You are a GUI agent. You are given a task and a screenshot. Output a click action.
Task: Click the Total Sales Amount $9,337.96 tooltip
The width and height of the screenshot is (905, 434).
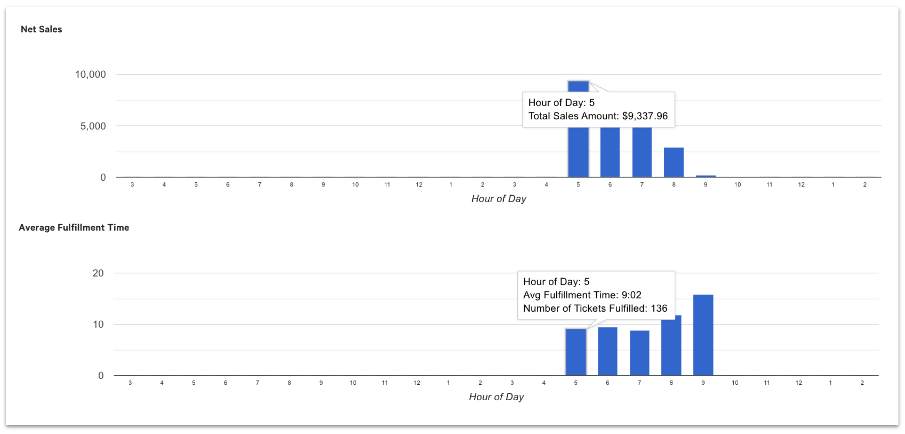pos(598,116)
